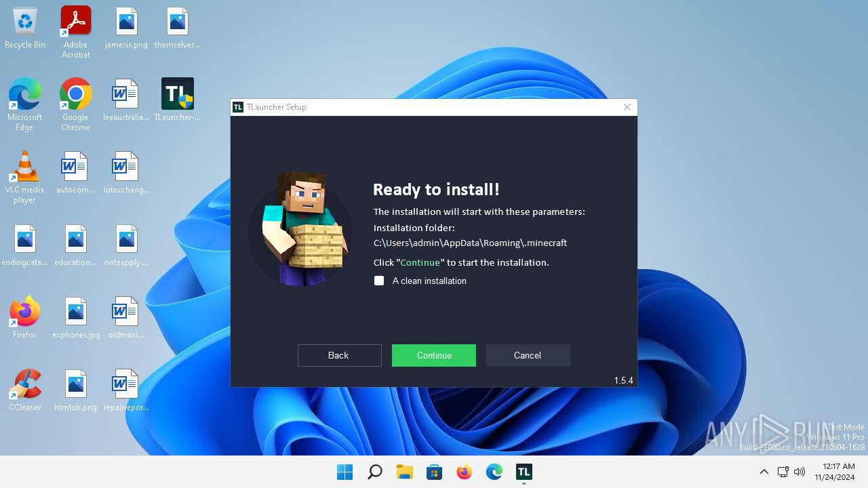Open Microsoft Edge desktop shortcut
This screenshot has width=868, height=488.
pos(25,104)
